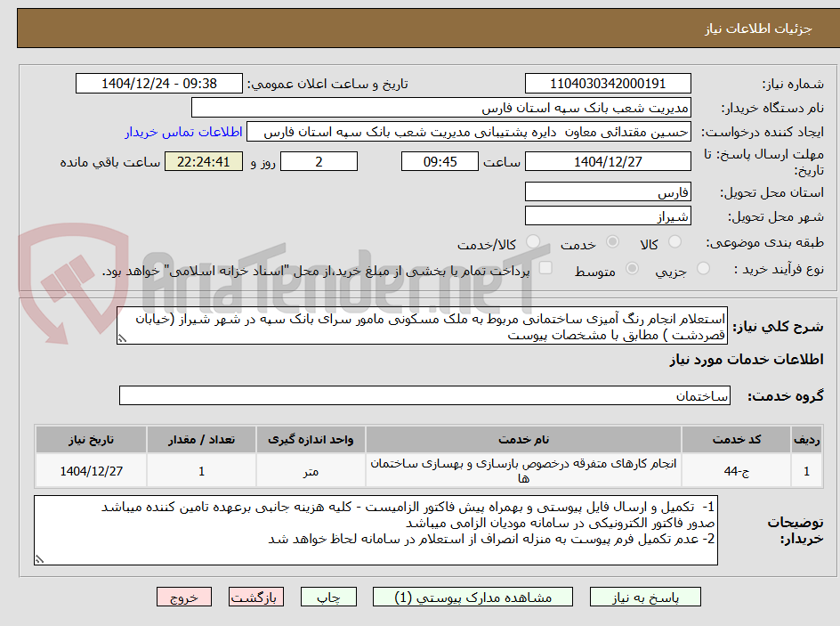Click the تاریخ نیاز column header

[x=91, y=440]
